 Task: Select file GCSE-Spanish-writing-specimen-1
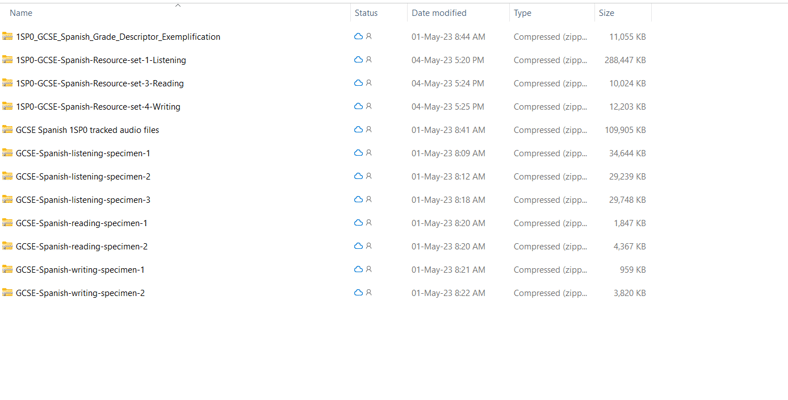[80, 270]
